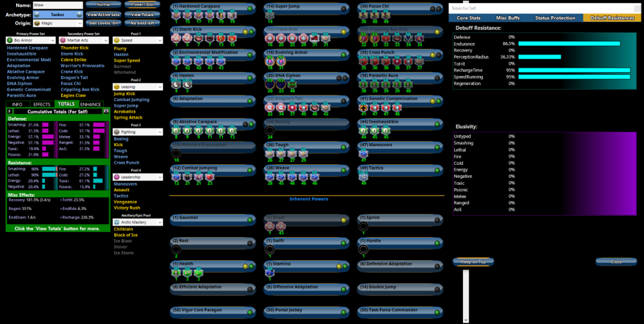644x324 pixels.
Task: Open the Pool 4 Leadership dropdown
Action: pos(137,176)
